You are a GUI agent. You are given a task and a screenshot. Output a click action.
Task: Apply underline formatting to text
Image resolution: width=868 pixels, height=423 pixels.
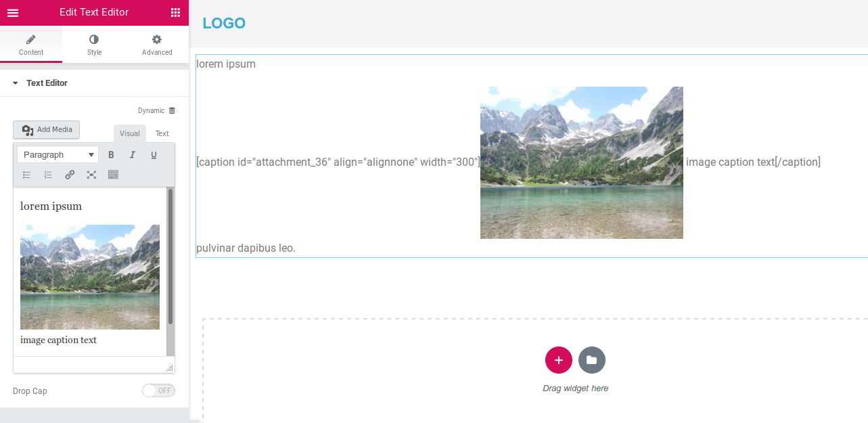(154, 154)
